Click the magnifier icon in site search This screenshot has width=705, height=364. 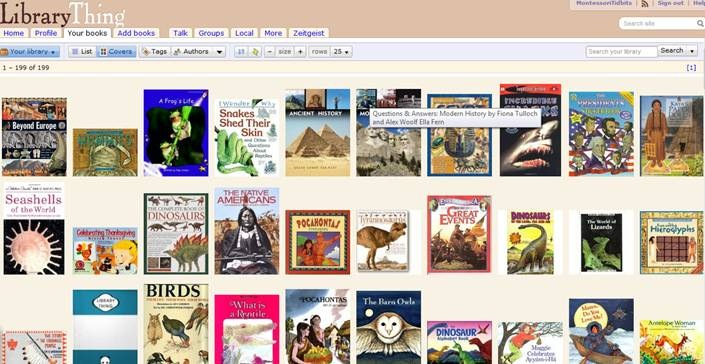[700, 23]
